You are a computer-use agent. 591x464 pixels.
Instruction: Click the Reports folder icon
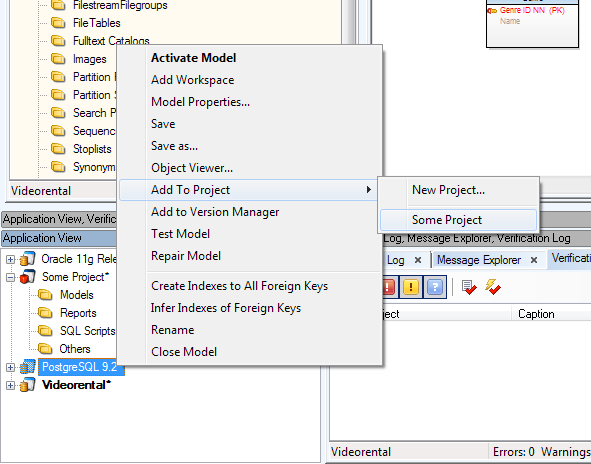coord(45,312)
